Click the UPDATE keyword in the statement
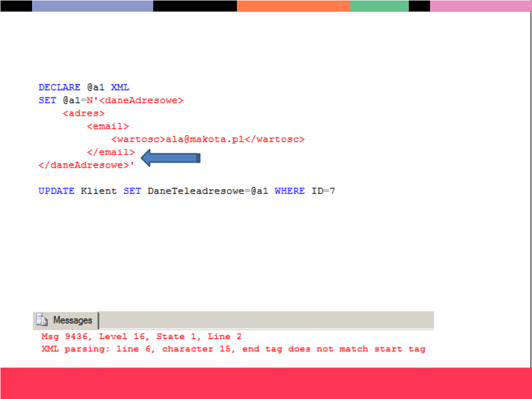The image size is (532, 399). (56, 191)
